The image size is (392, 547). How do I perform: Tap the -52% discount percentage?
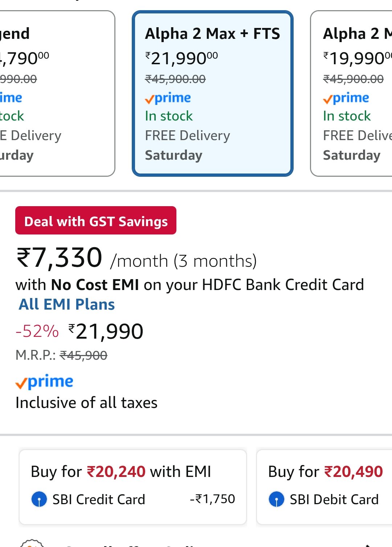(37, 331)
